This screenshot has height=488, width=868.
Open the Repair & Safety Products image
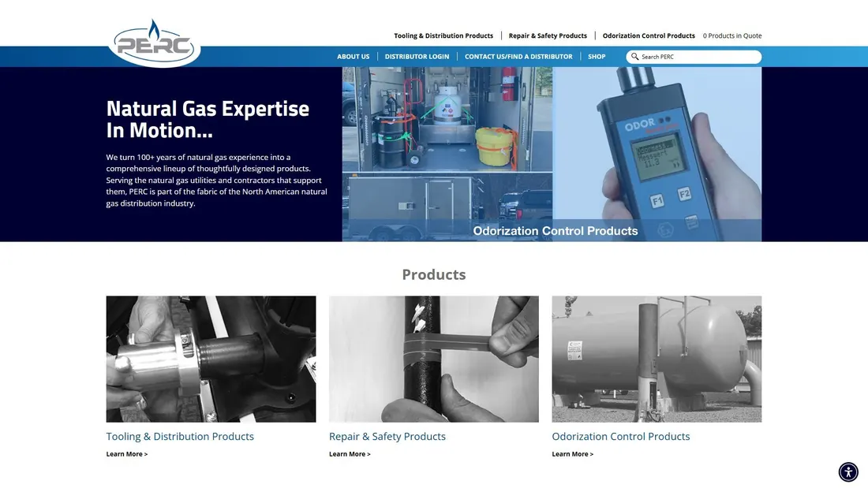coord(433,359)
